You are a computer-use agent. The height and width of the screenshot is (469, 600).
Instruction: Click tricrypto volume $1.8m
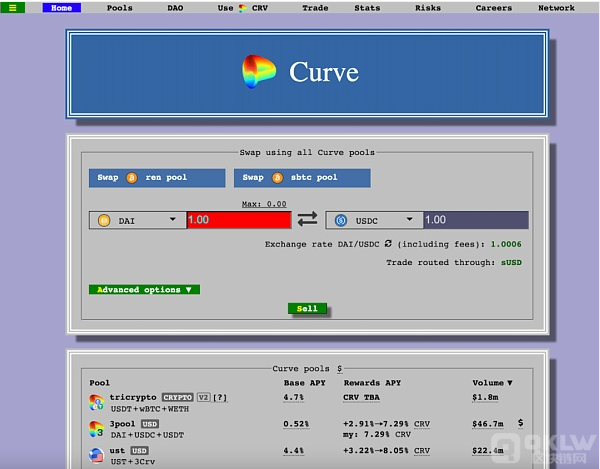(x=485, y=397)
